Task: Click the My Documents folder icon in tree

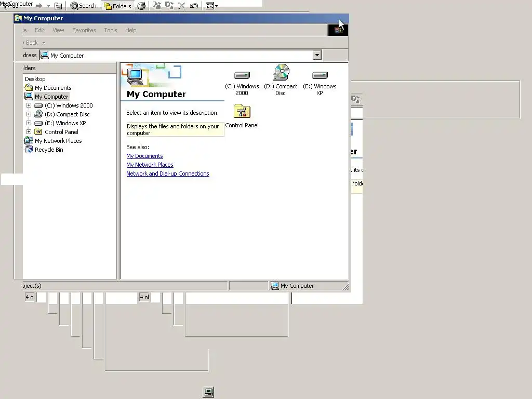Action: (29, 87)
